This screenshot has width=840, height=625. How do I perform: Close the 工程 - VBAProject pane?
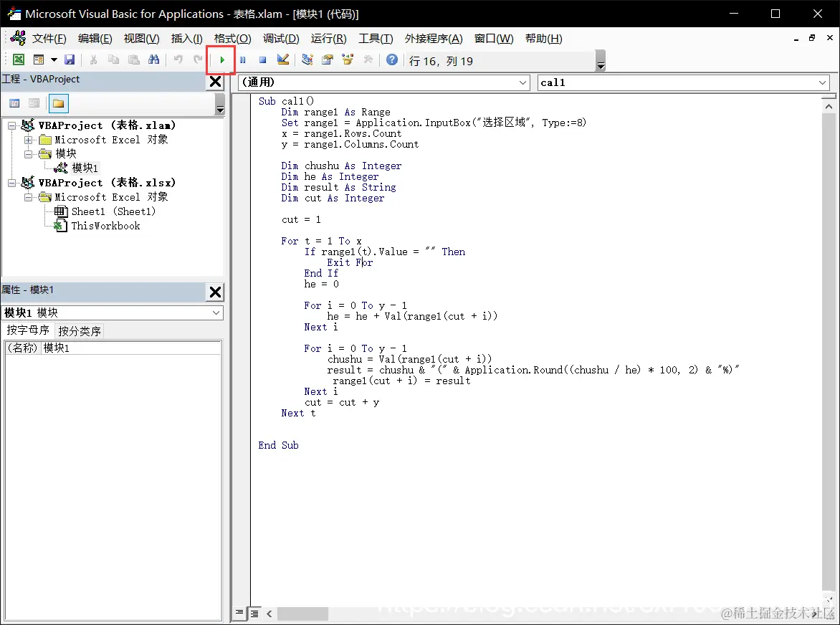(215, 82)
